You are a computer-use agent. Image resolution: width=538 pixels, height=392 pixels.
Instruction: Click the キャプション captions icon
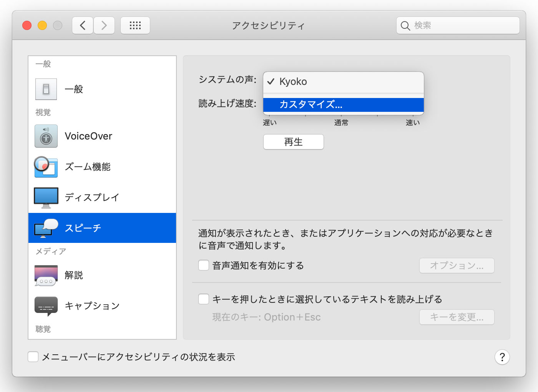pos(46,306)
